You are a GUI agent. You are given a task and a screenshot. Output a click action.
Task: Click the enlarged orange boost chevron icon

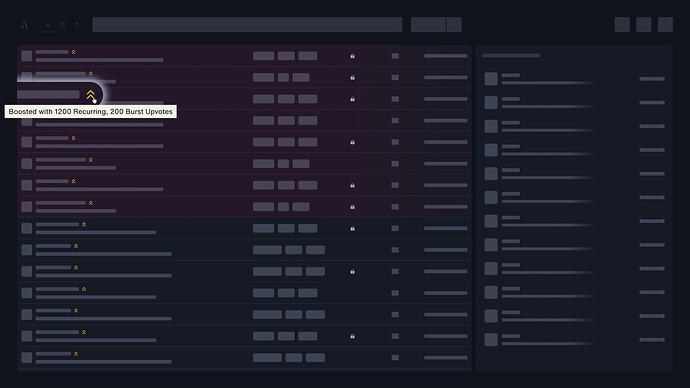90,95
